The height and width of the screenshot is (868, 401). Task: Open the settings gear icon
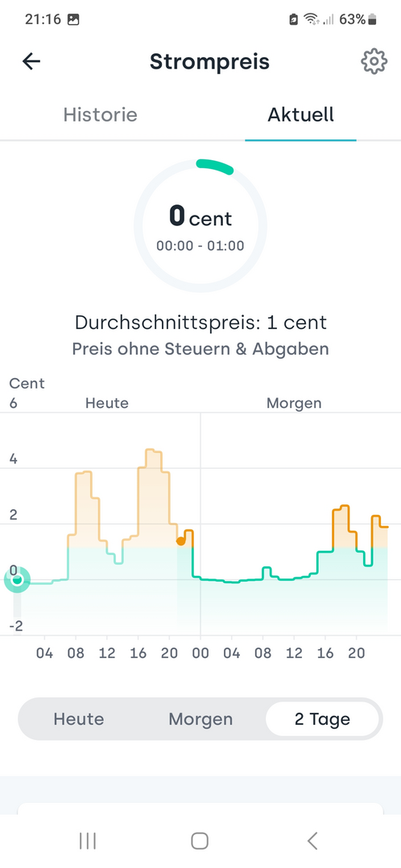click(374, 61)
